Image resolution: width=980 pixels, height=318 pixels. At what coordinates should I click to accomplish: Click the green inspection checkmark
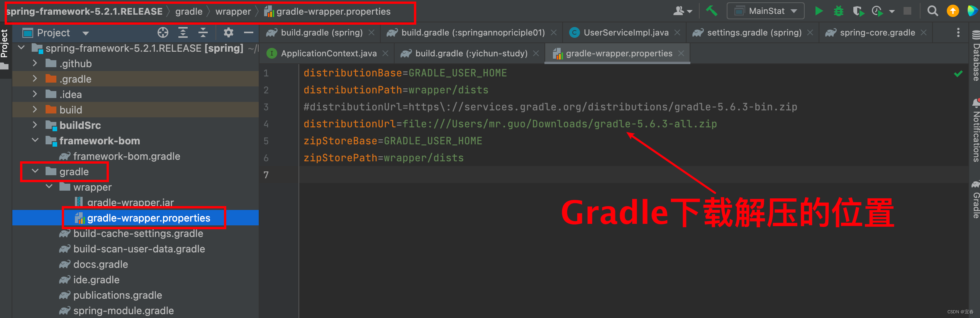point(958,73)
